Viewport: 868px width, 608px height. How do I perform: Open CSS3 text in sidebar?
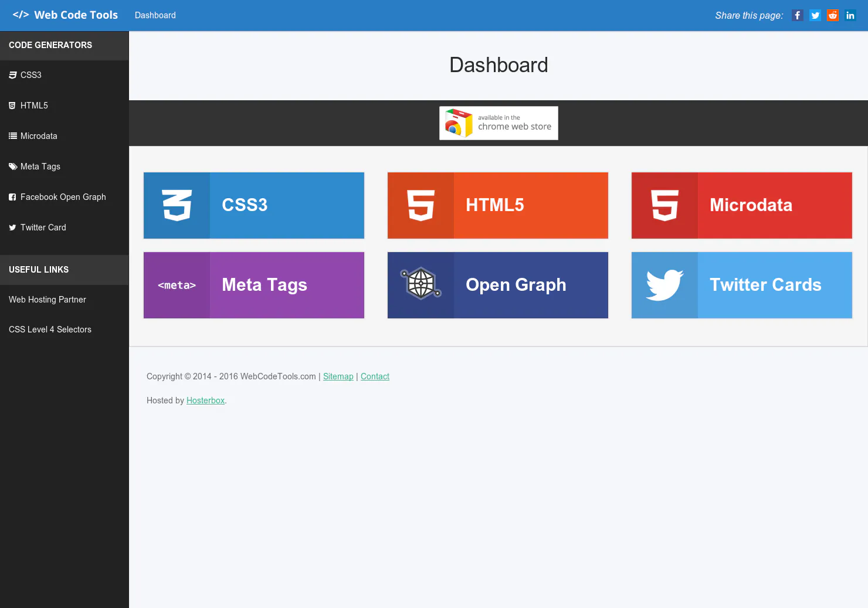tap(31, 75)
